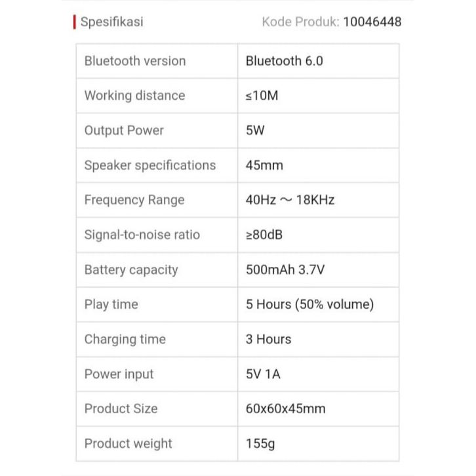476x476 pixels.
Task: Click the Product Size label
Action: coord(121,408)
